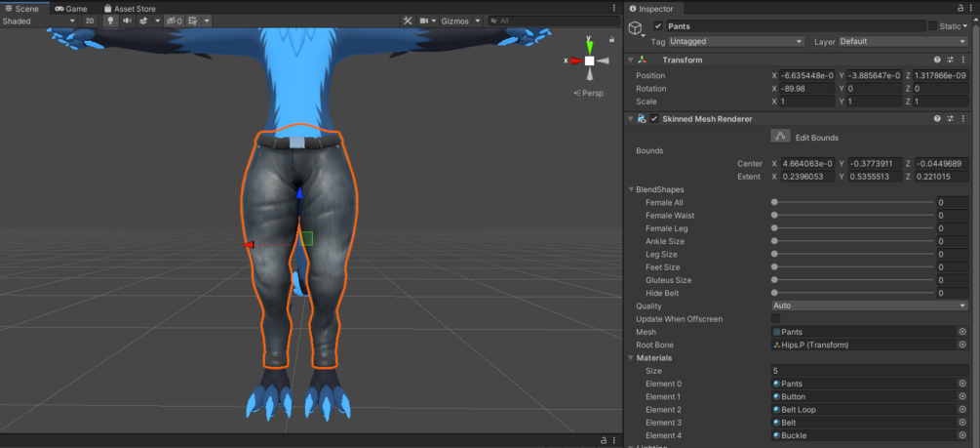Open Transform component context menu
The width and height of the screenshot is (980, 448).
963,61
